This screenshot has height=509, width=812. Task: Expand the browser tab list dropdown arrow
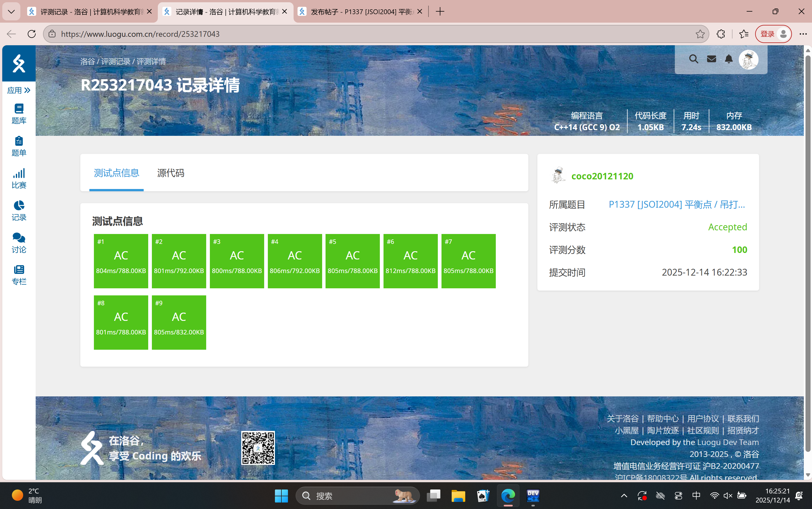tap(11, 11)
